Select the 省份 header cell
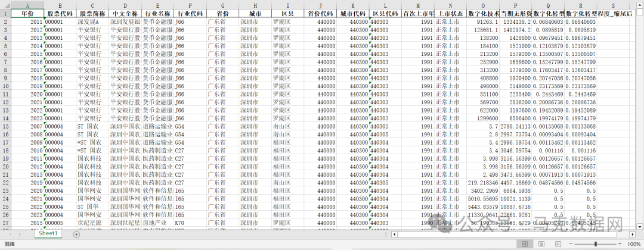 pos(222,14)
